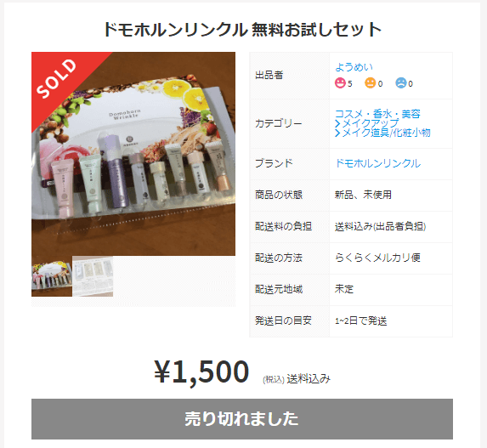Click the らくらくメルカリ便 shipping method text
Image resolution: width=487 pixels, height=448 pixels.
click(377, 258)
